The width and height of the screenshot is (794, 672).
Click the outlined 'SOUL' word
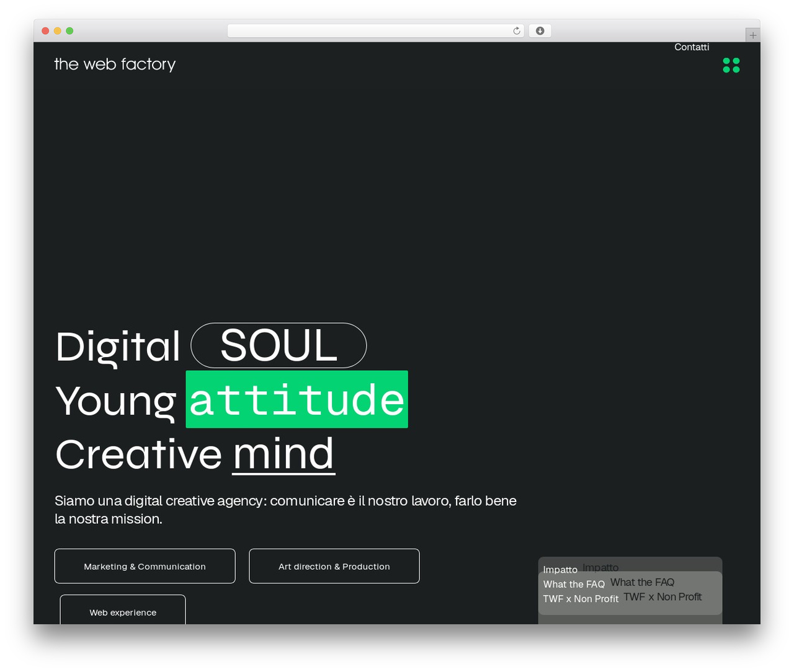pos(279,345)
